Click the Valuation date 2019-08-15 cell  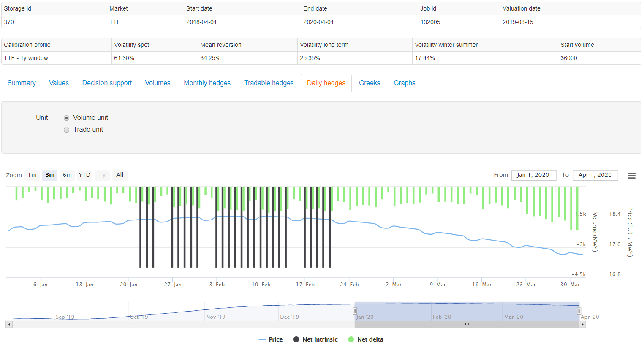[571, 22]
